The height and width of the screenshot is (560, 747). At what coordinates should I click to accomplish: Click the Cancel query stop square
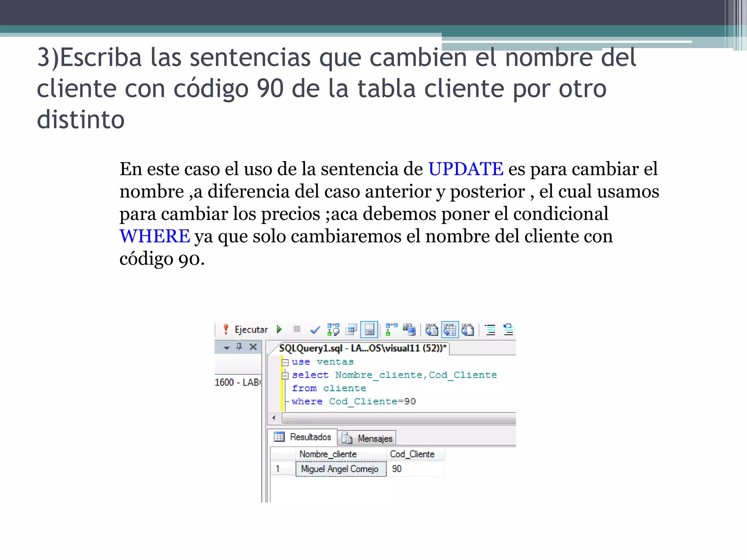click(297, 329)
